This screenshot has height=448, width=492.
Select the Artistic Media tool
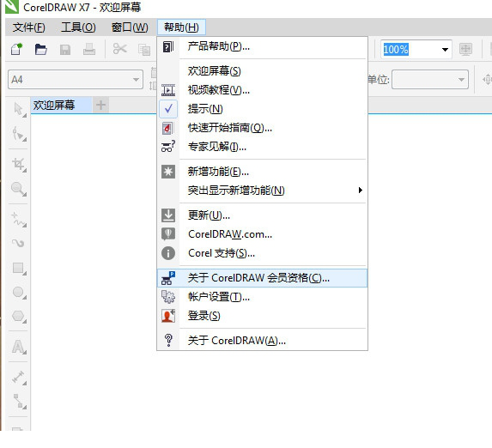pos(18,243)
